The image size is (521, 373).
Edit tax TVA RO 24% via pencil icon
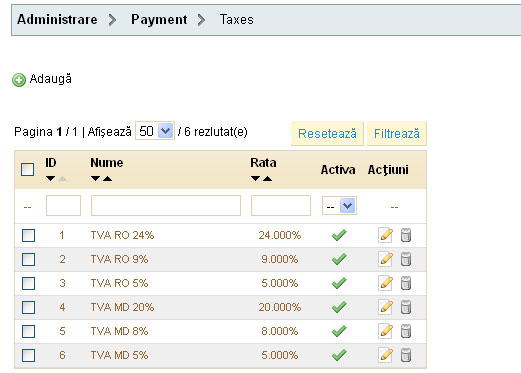click(x=386, y=235)
